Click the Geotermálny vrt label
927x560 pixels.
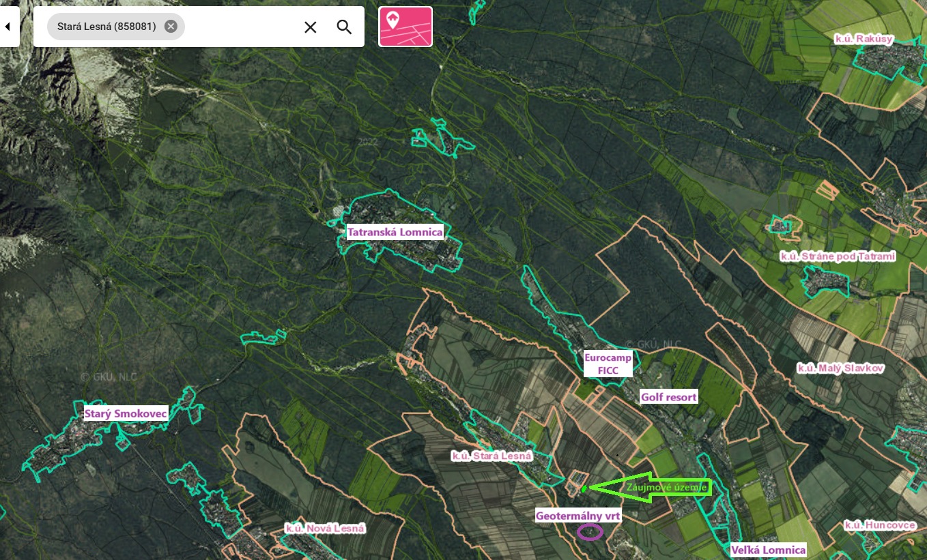pyautogui.click(x=577, y=516)
